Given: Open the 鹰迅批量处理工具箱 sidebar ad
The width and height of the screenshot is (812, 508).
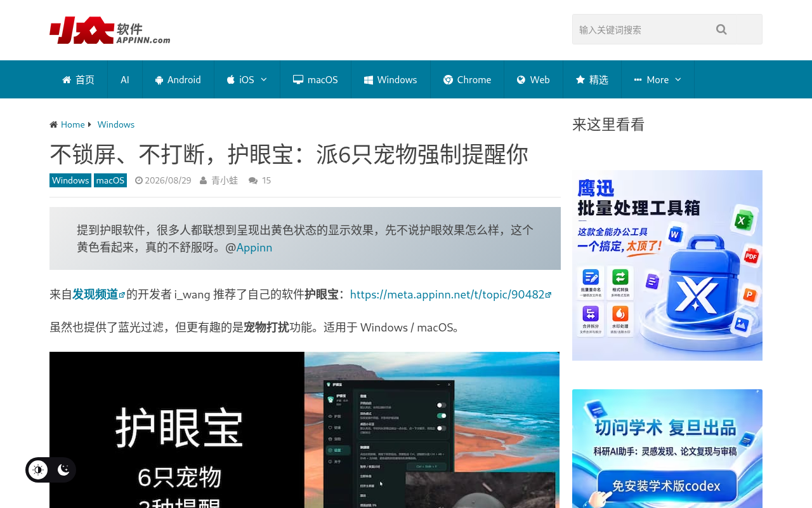Looking at the screenshot, I should 667,265.
